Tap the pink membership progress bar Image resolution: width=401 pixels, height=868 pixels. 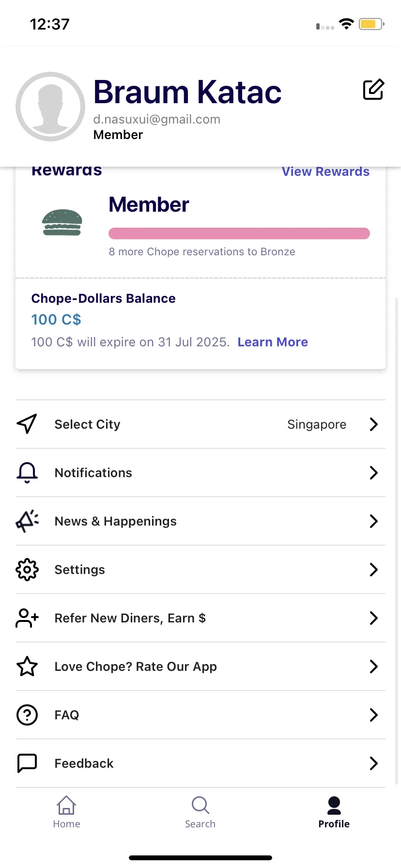point(239,233)
